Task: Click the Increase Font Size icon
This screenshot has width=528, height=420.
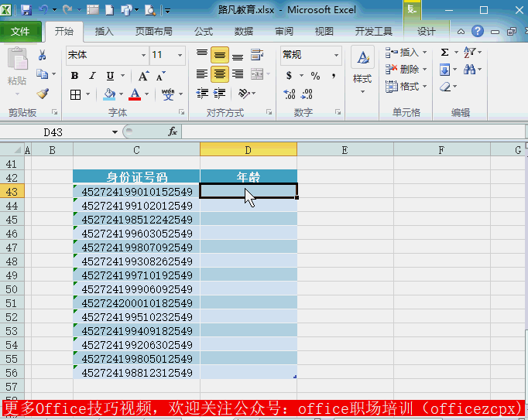Action: [x=146, y=76]
